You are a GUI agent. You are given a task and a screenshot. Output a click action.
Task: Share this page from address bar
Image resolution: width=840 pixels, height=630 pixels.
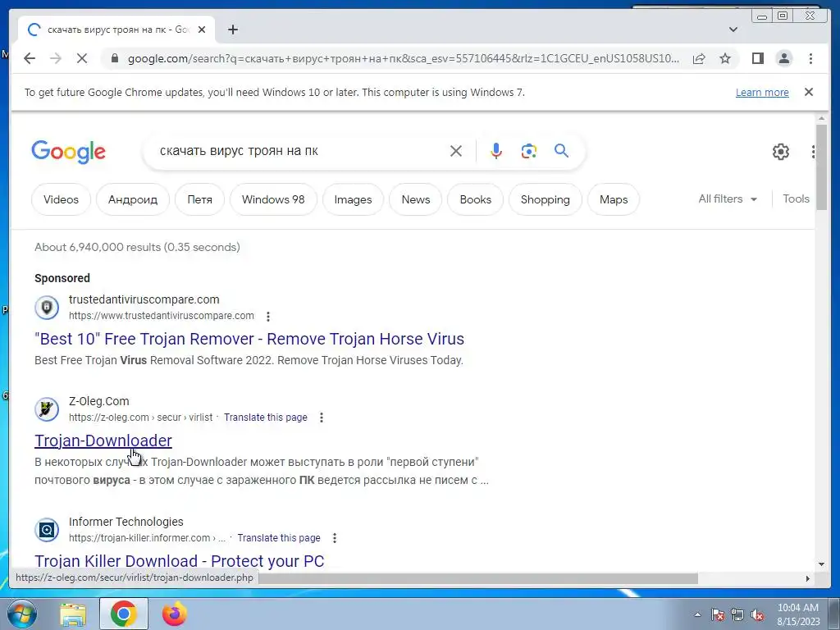(x=699, y=58)
